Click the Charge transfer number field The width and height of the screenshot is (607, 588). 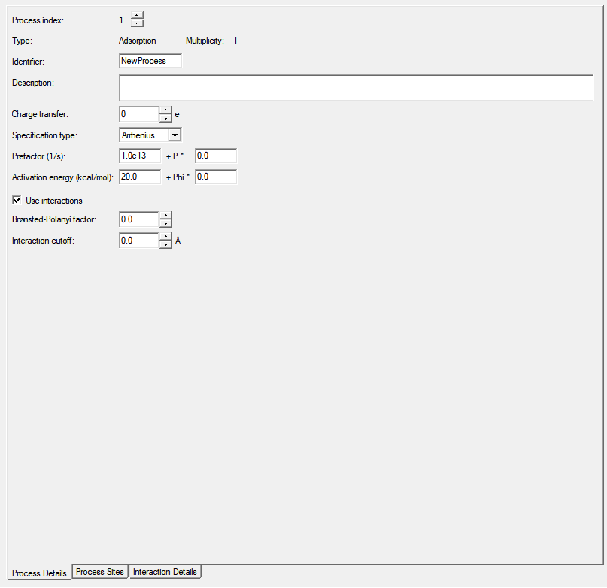pyautogui.click(x=138, y=114)
